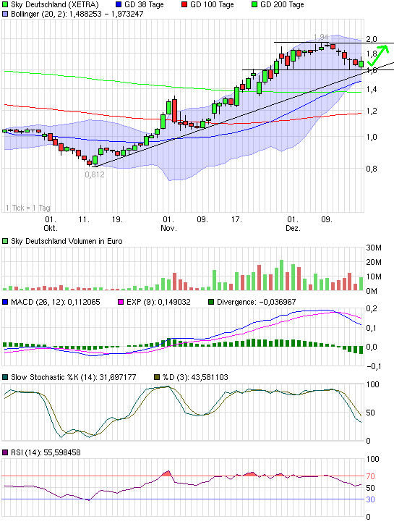Click the green Sky Deutschland legend swatch
This screenshot has height=532, width=394.
pos(5,5)
